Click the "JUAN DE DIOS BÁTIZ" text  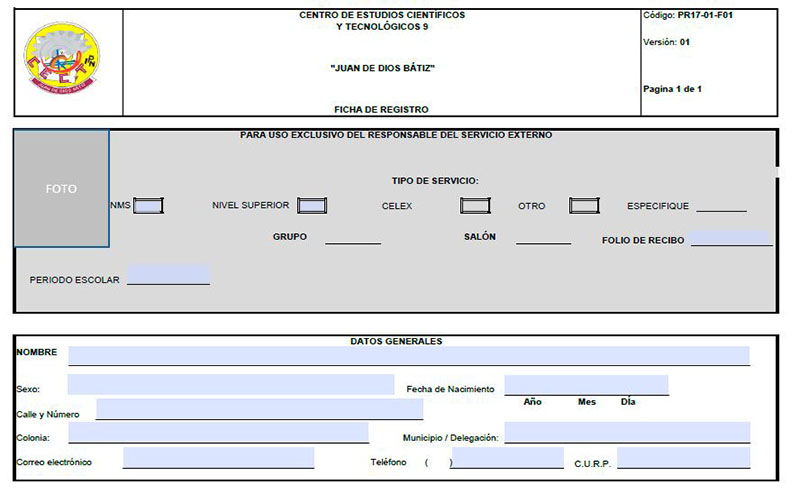coord(383,68)
